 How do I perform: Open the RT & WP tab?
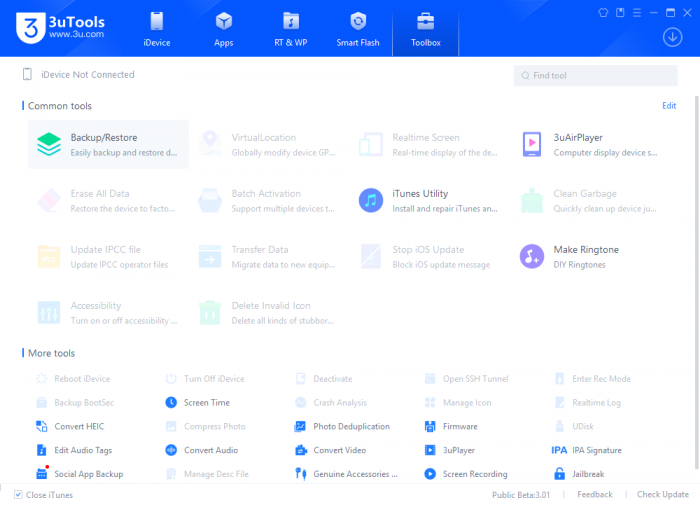(291, 29)
